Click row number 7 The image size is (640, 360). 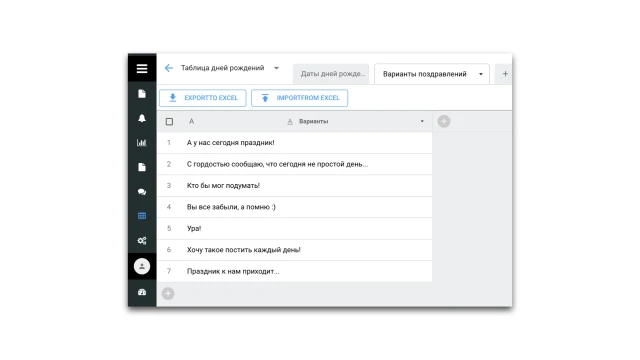coord(169,271)
